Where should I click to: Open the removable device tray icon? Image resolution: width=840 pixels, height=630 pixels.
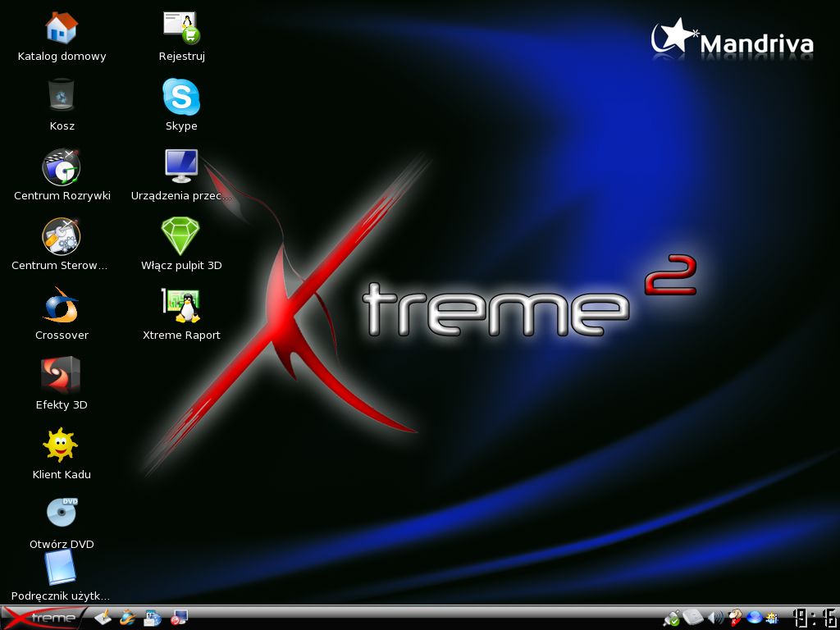(x=693, y=617)
